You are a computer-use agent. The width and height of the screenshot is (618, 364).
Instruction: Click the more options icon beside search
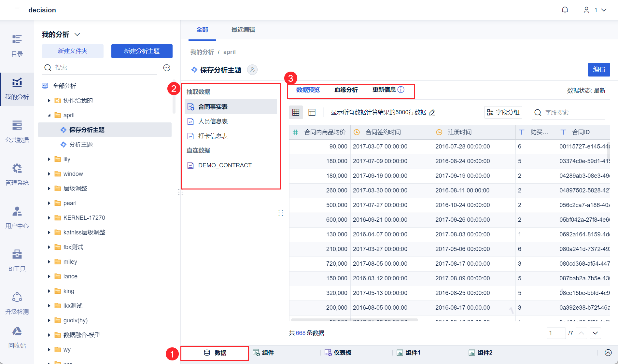167,68
